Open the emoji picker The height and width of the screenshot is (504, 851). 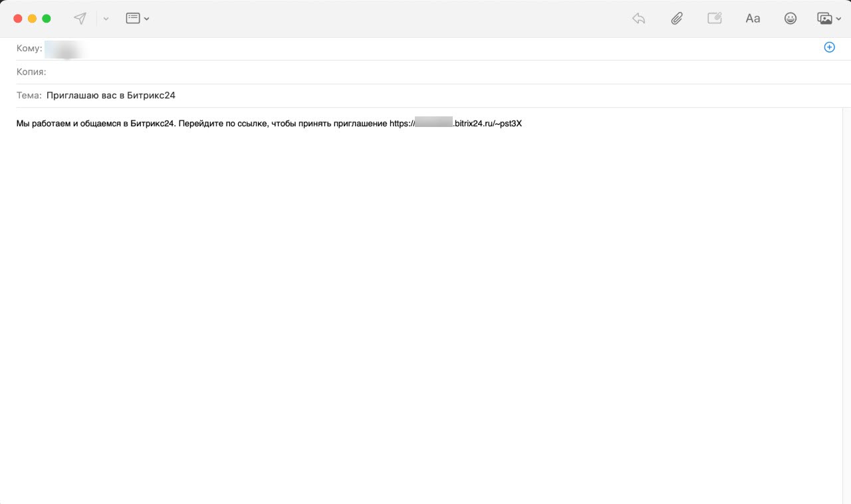(x=790, y=19)
